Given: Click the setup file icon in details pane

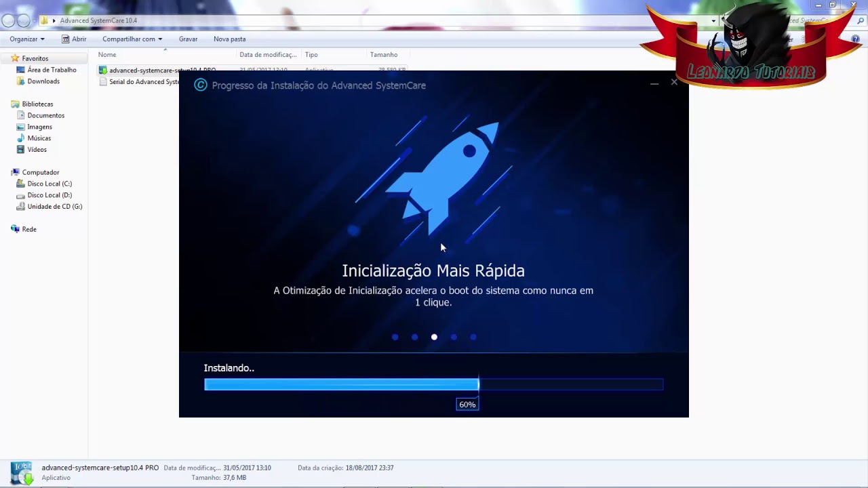Looking at the screenshot, I should click(21, 473).
